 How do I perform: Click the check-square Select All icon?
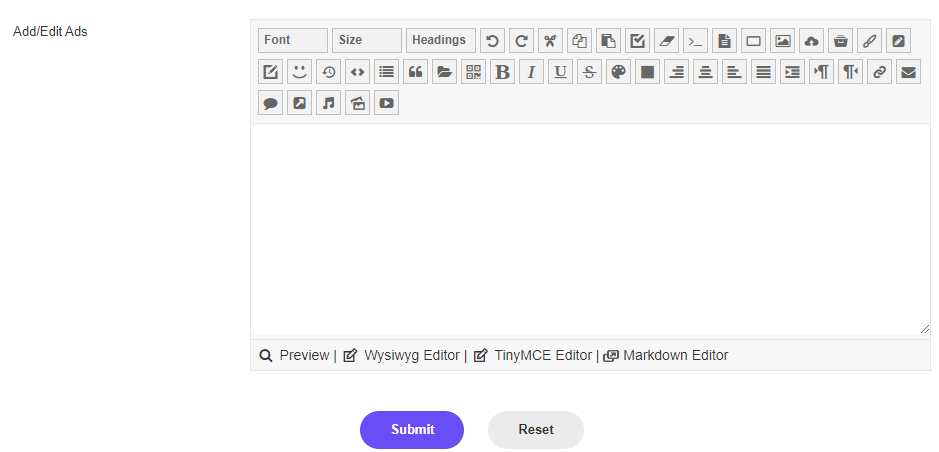(637, 41)
